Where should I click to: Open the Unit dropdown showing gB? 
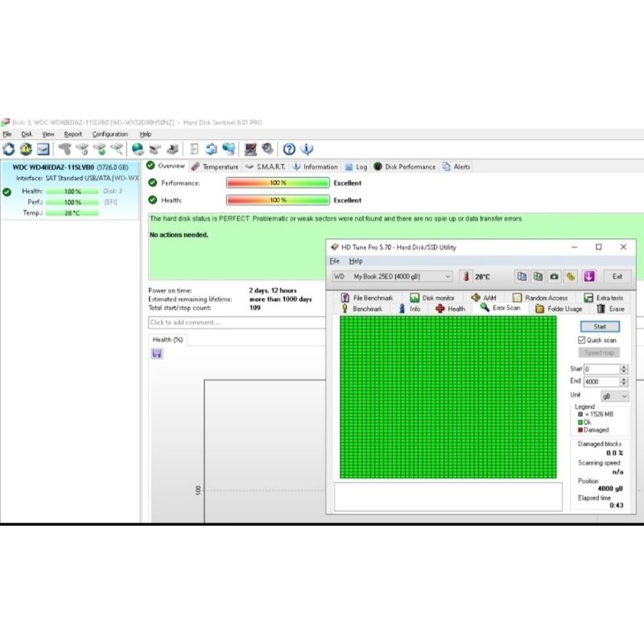coord(615,396)
